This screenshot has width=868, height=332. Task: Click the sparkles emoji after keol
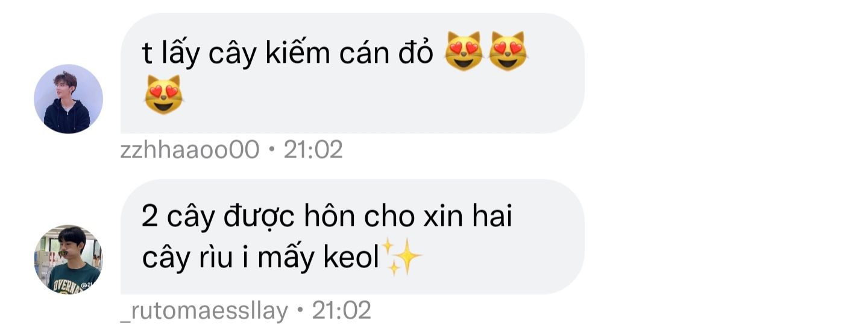(401, 258)
